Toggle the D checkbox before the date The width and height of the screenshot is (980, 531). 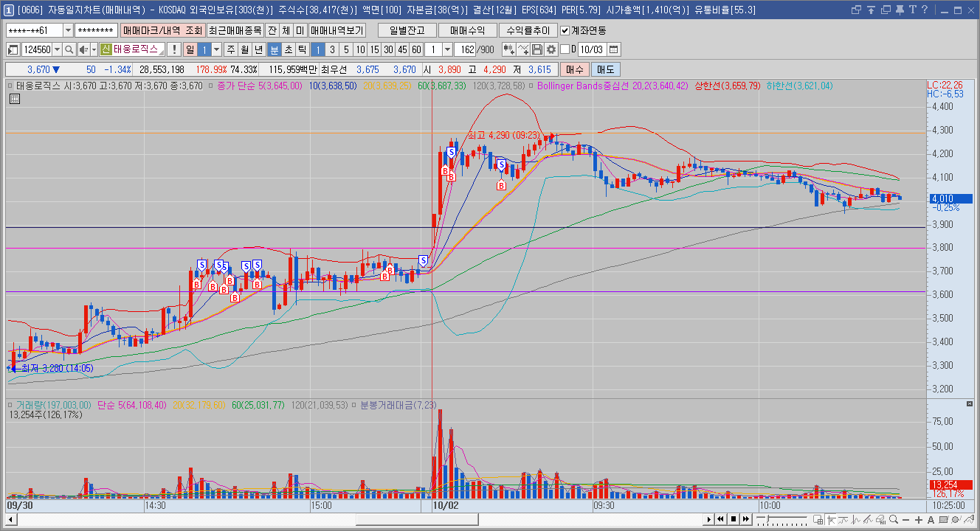pos(565,49)
